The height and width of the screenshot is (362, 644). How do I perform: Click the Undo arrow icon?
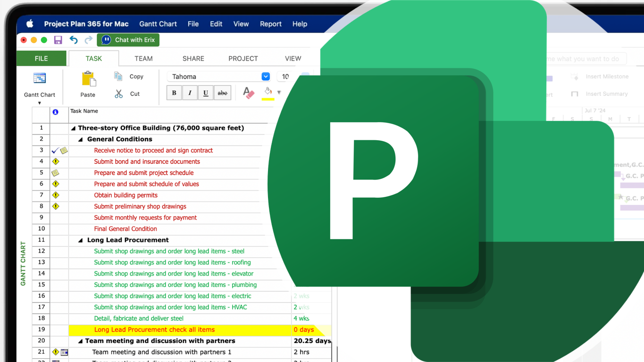click(x=74, y=40)
